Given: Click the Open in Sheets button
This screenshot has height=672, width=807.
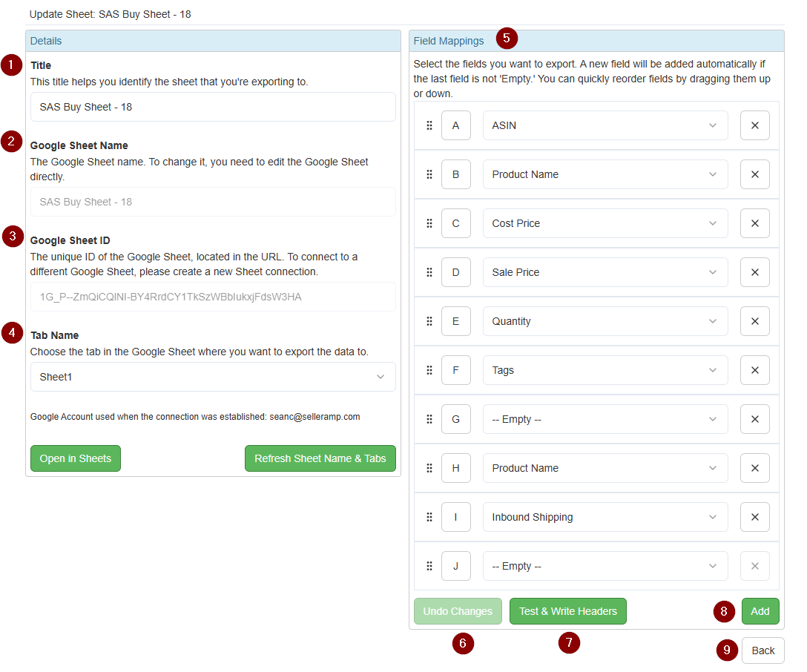Looking at the screenshot, I should pyautogui.click(x=76, y=458).
